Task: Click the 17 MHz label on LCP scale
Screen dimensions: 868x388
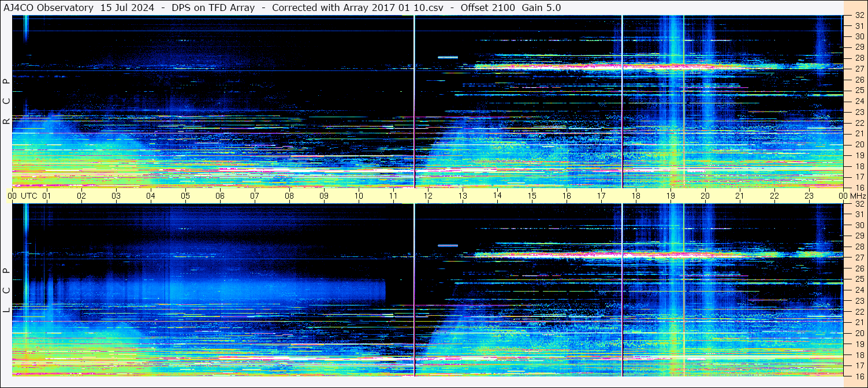Action: (x=859, y=365)
